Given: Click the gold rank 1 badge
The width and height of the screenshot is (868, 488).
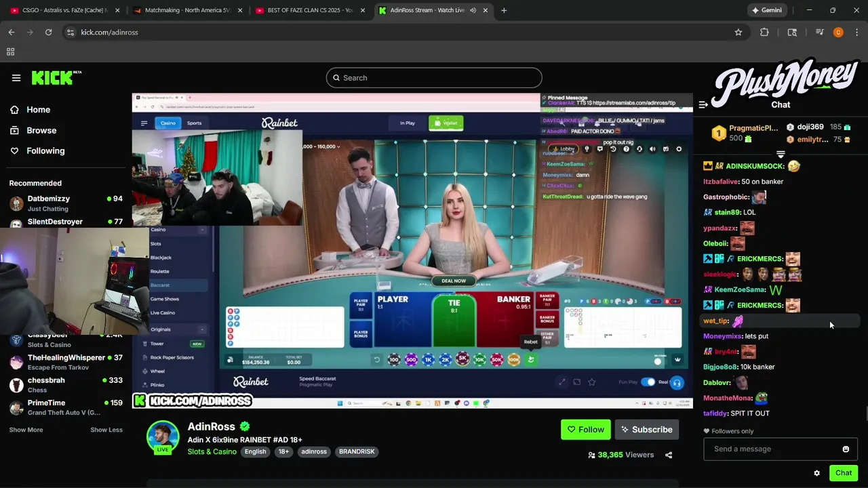Looking at the screenshot, I should [718, 133].
